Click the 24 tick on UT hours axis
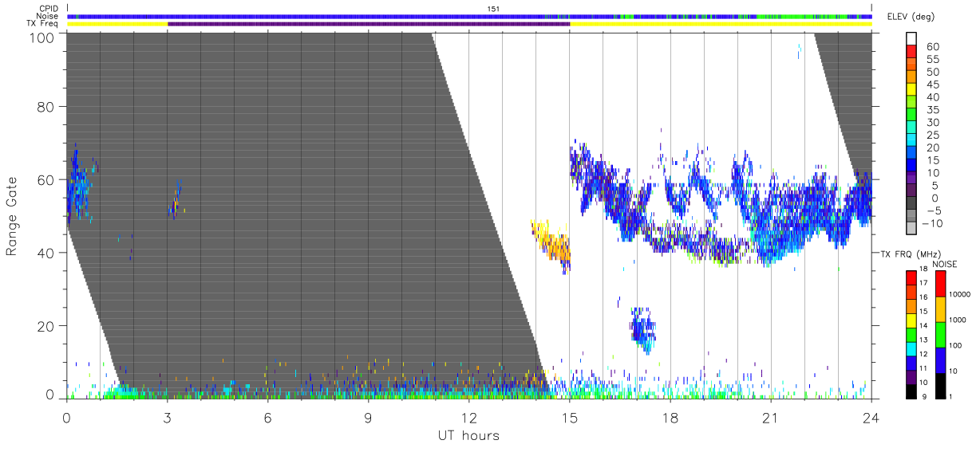 click(x=871, y=417)
